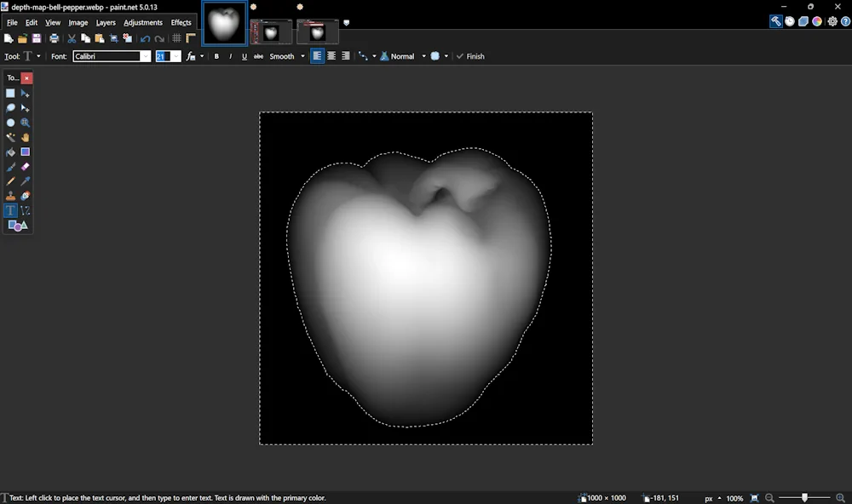Open the File menu
852x504 pixels.
pos(12,23)
